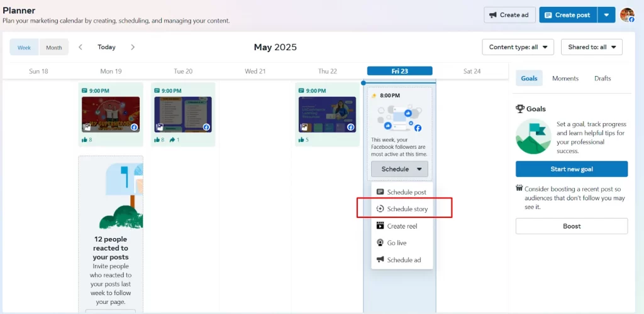Click the like count on Thursday post
Image resolution: width=644 pixels, height=314 pixels.
click(x=304, y=140)
